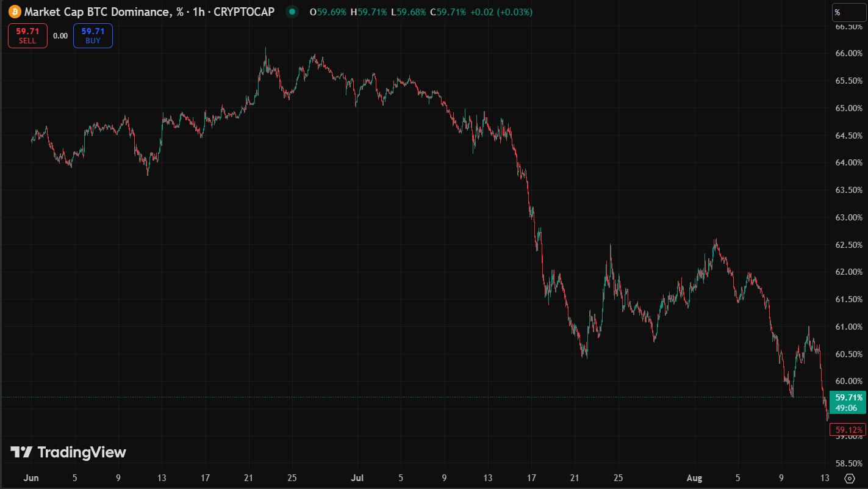Click the 64.00% price axis label
868x489 pixels.
tap(848, 162)
